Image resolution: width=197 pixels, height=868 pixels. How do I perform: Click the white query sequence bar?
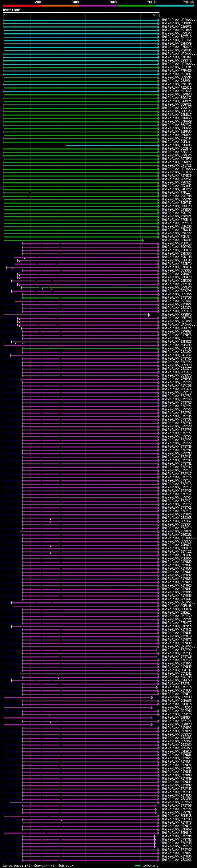(81, 12)
